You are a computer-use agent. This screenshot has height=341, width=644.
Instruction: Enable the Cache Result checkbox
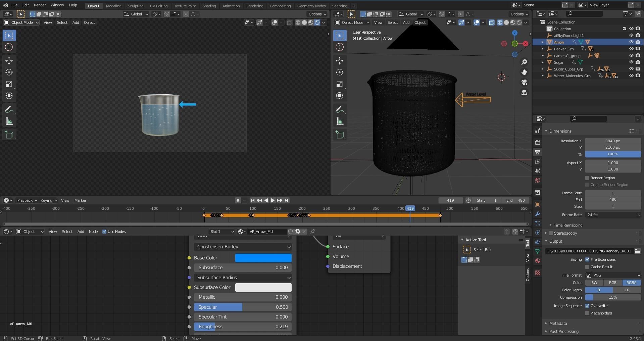click(x=587, y=267)
